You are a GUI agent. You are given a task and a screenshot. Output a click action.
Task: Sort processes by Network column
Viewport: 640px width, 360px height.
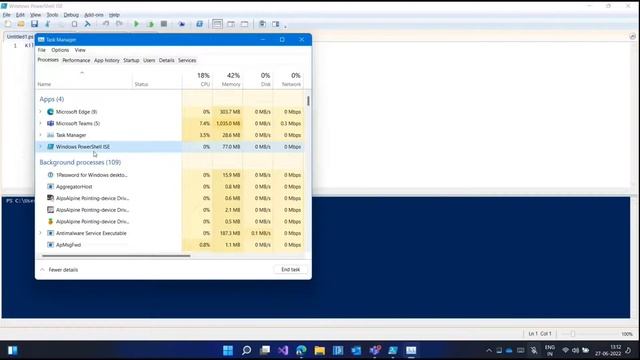coord(288,79)
